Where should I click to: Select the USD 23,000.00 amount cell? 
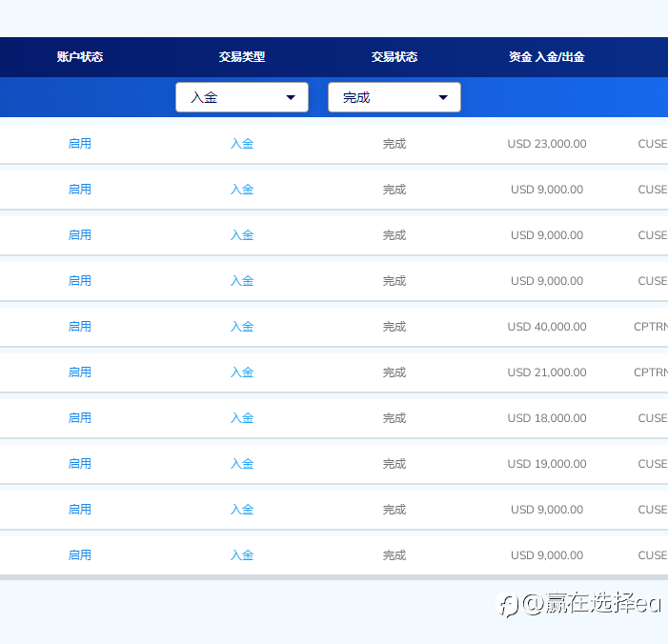click(547, 144)
